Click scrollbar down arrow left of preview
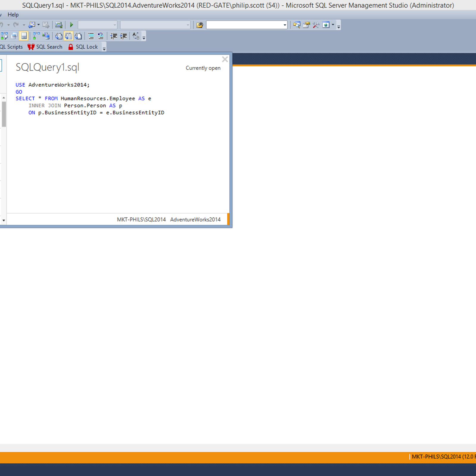Viewport: 476px width, 476px height. (4, 220)
